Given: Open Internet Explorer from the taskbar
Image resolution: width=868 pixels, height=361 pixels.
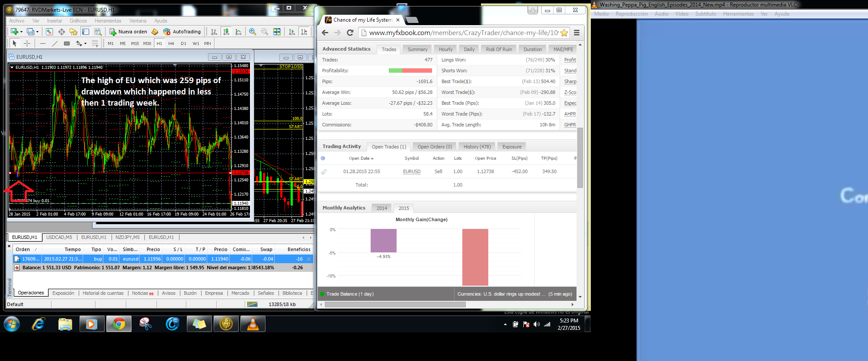Looking at the screenshot, I should (38, 324).
